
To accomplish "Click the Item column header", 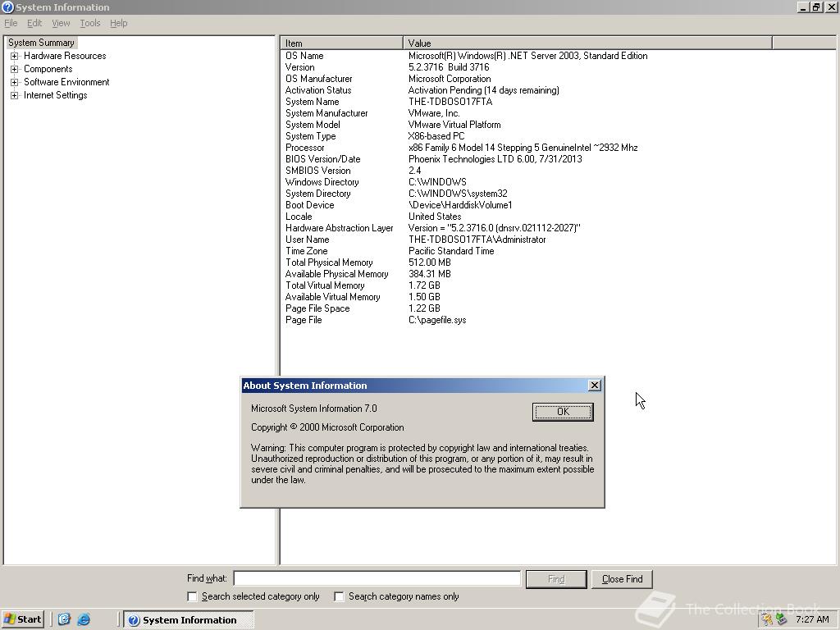I will (342, 43).
